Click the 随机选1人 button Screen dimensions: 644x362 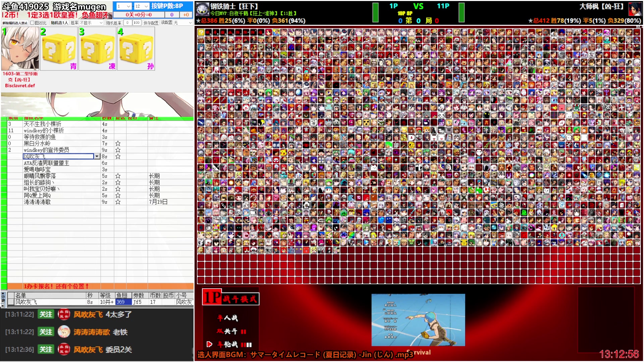pyautogui.click(x=59, y=23)
